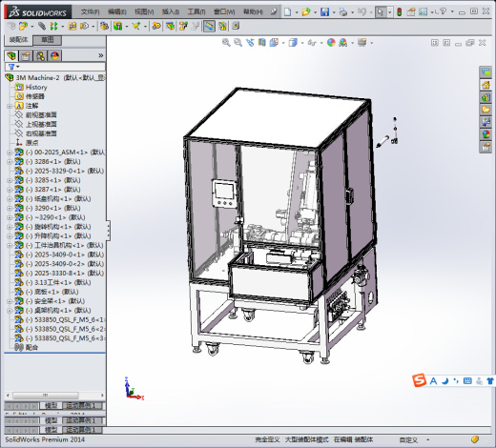Open Appearances color ball in the task pane
The image size is (496, 448).
coord(486,134)
